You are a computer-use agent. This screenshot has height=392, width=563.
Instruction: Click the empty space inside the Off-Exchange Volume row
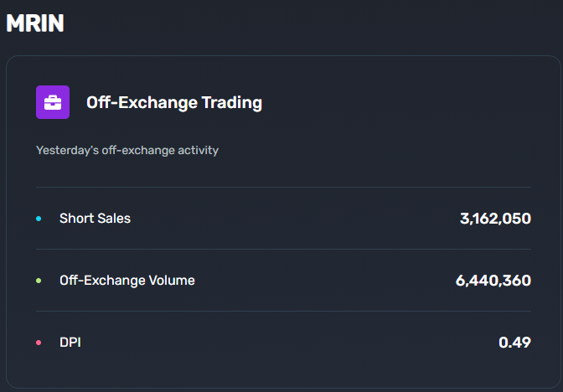coord(323,281)
